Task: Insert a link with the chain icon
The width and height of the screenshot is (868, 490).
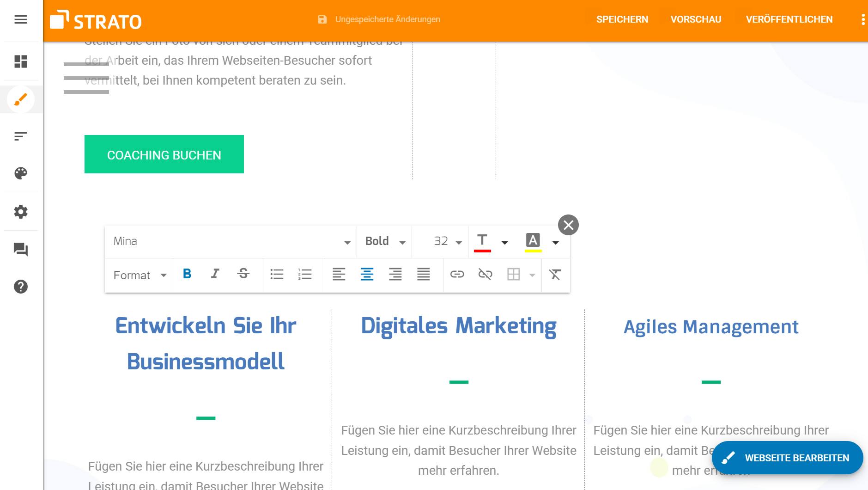Action: 457,275
